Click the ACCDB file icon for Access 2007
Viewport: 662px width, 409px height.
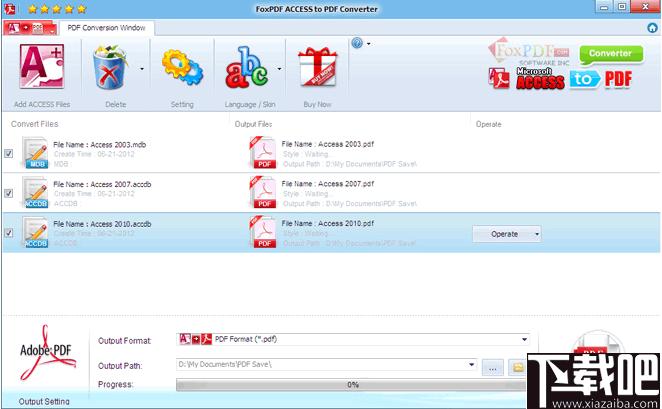(x=35, y=192)
